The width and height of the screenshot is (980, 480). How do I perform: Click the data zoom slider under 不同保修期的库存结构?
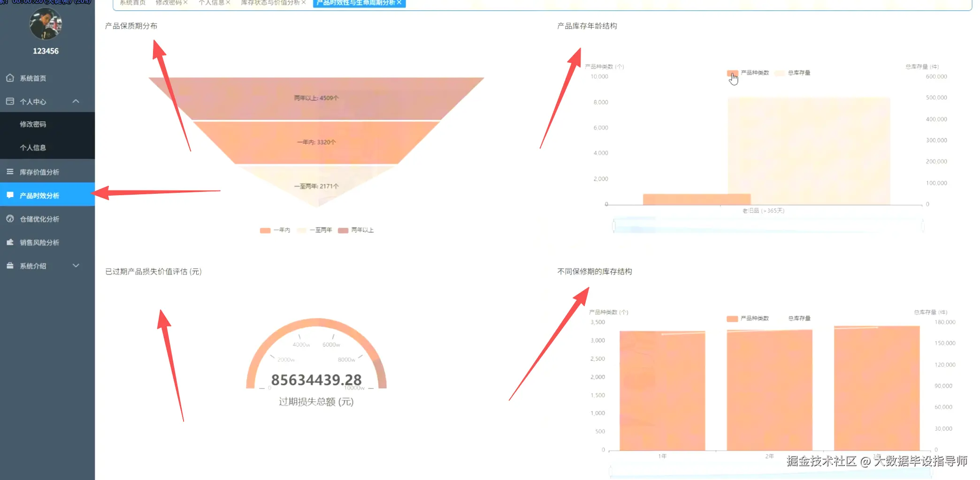click(770, 472)
